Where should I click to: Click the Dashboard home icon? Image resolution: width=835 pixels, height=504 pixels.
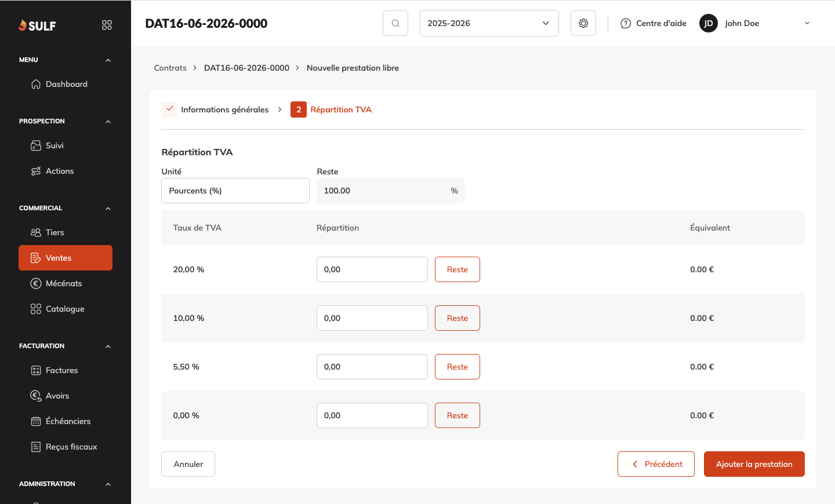pos(36,84)
